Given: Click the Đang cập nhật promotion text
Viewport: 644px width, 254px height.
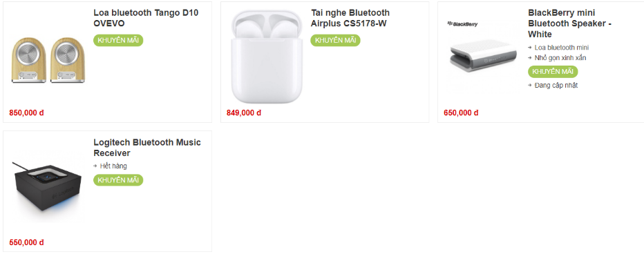Looking at the screenshot, I should pos(556,86).
